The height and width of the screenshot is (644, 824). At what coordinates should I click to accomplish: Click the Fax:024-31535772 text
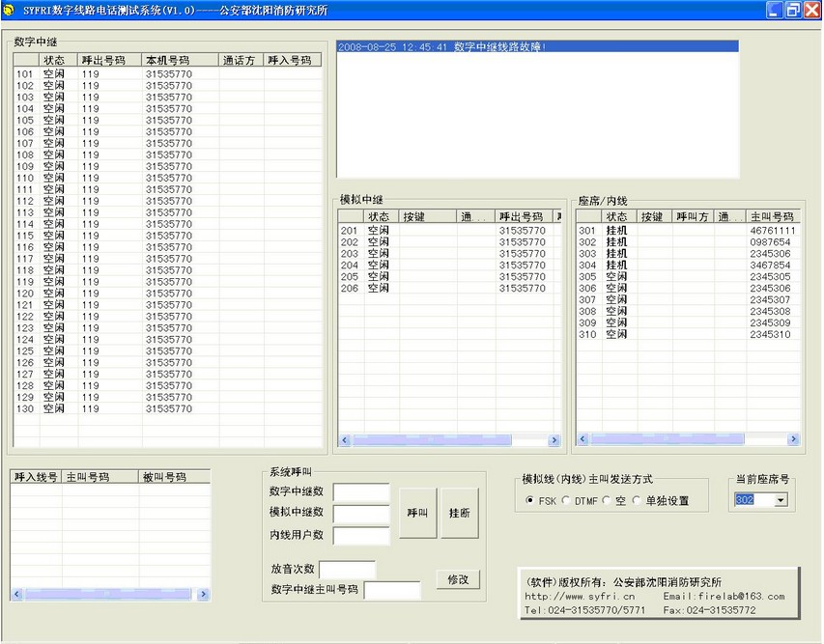click(709, 610)
